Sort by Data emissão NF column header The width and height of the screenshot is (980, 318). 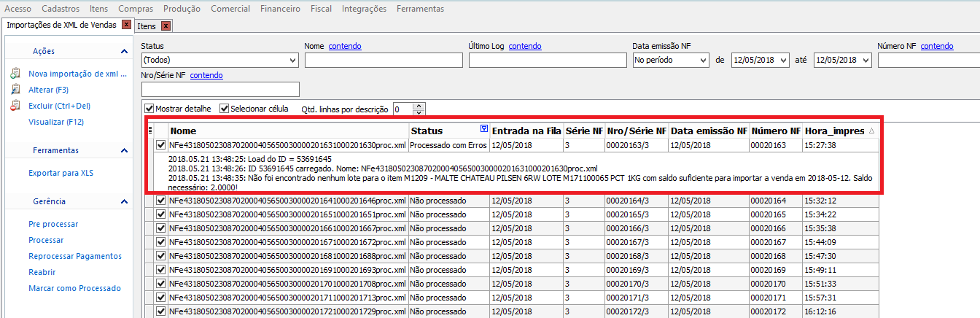point(709,131)
